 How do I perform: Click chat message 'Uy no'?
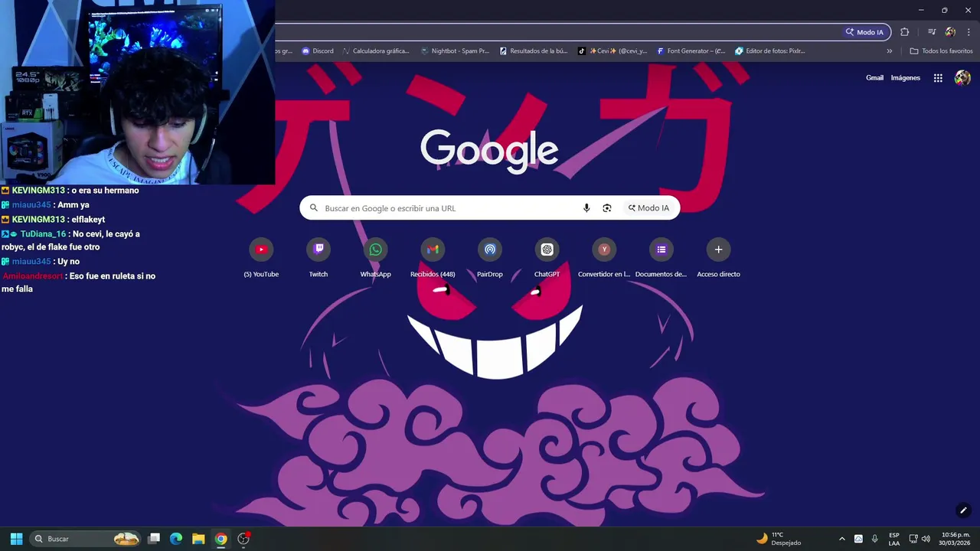[x=68, y=262]
